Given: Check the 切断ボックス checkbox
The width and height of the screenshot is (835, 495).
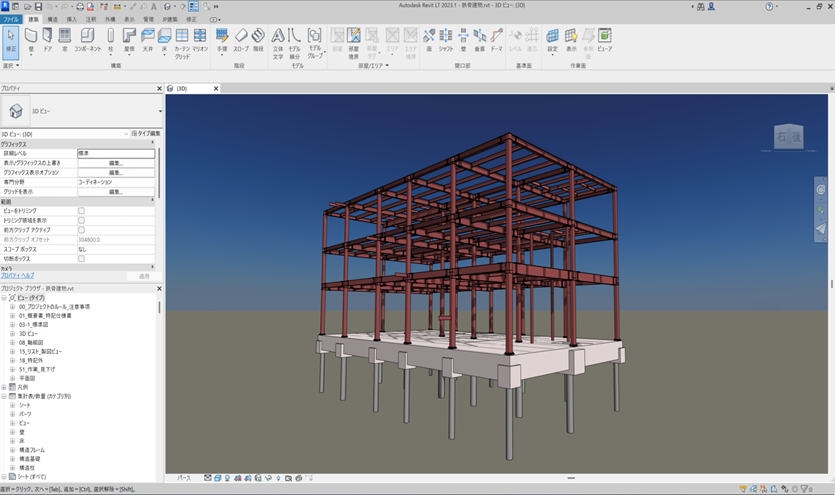Looking at the screenshot, I should click(81, 259).
